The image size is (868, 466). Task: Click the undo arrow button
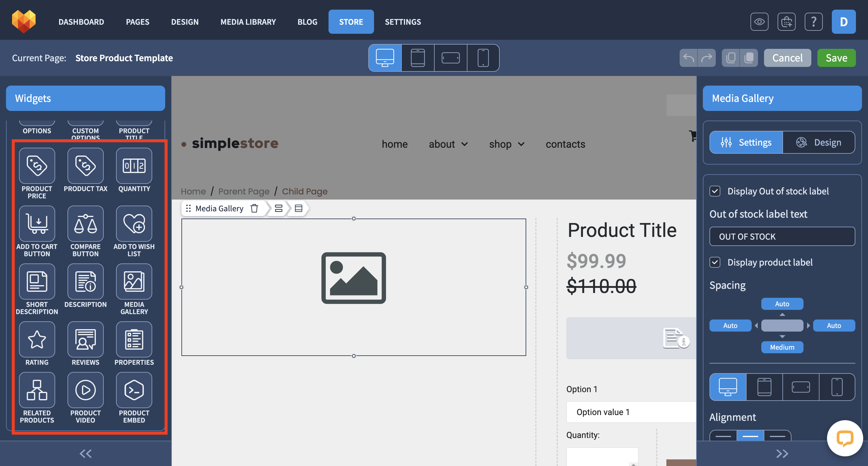tap(688, 58)
